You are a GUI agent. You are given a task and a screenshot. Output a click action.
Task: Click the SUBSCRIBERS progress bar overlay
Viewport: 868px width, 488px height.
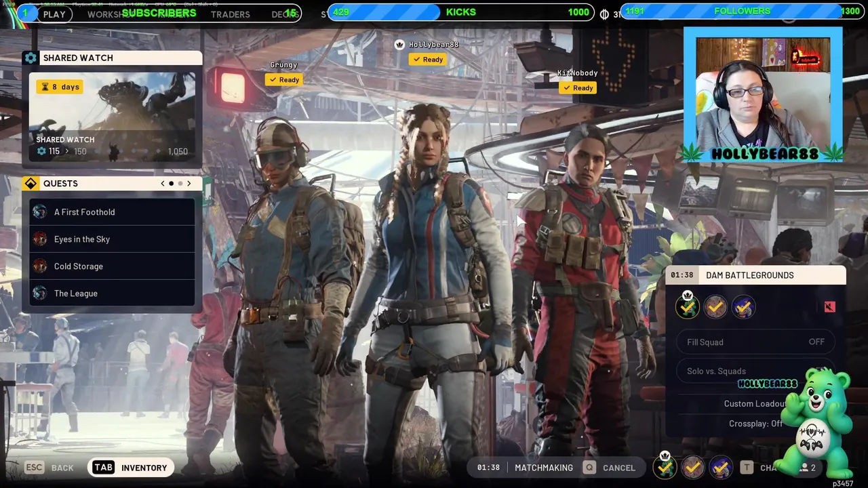(159, 13)
